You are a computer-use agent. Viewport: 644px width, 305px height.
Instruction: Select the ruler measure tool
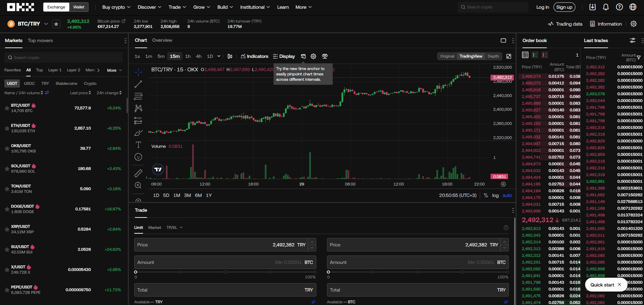pos(138,173)
